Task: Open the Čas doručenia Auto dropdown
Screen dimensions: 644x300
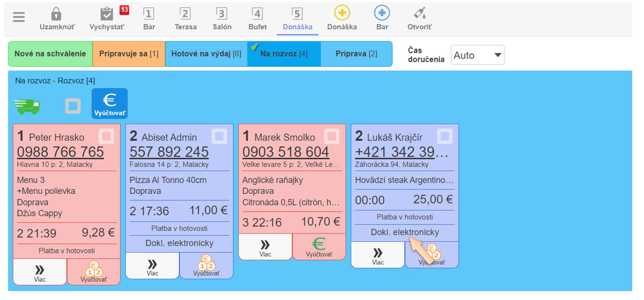Action: pyautogui.click(x=477, y=55)
